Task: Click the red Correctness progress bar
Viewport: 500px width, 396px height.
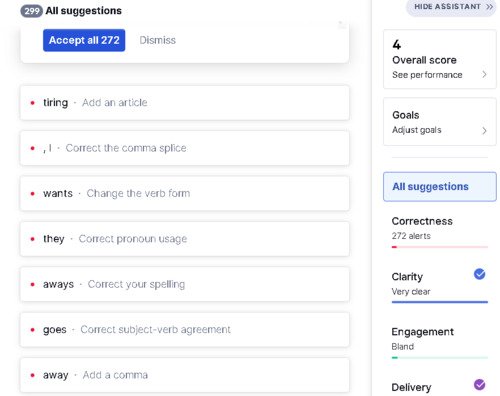Action: pyautogui.click(x=440, y=247)
